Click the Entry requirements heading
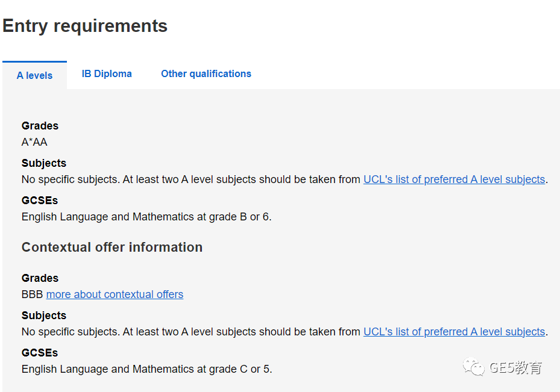The image size is (560, 392). point(85,26)
